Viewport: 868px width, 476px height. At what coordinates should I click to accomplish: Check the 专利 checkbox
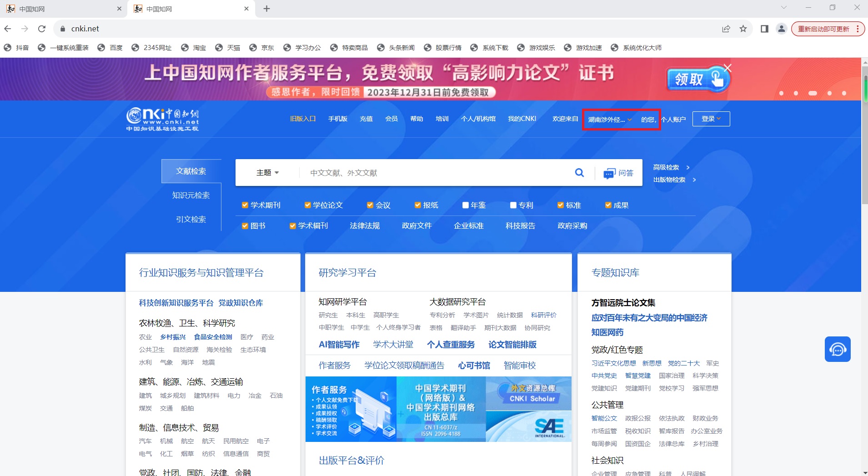513,205
